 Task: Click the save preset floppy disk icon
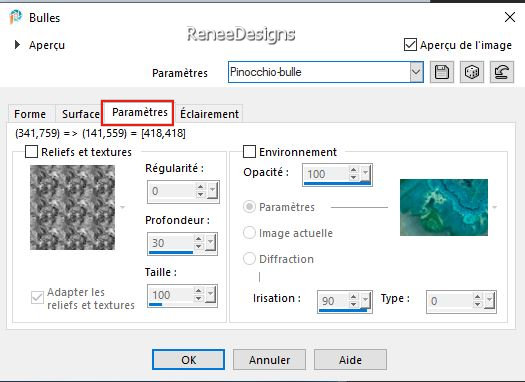pyautogui.click(x=442, y=72)
